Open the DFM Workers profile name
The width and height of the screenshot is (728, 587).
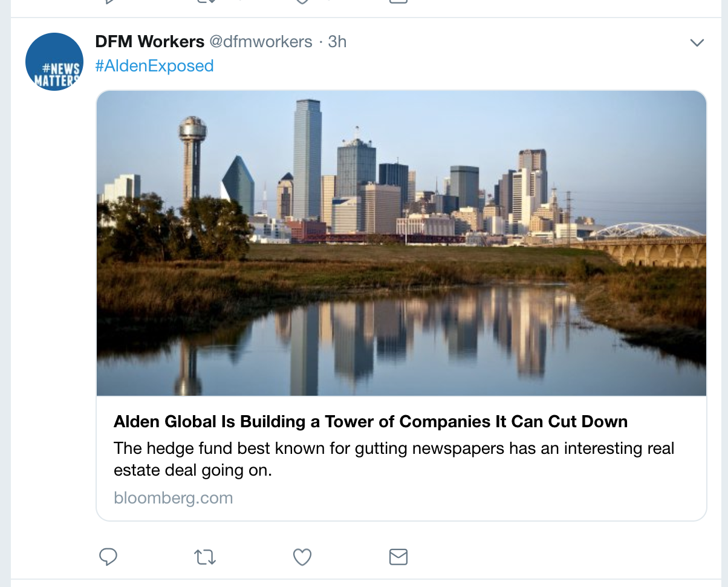pos(150,42)
